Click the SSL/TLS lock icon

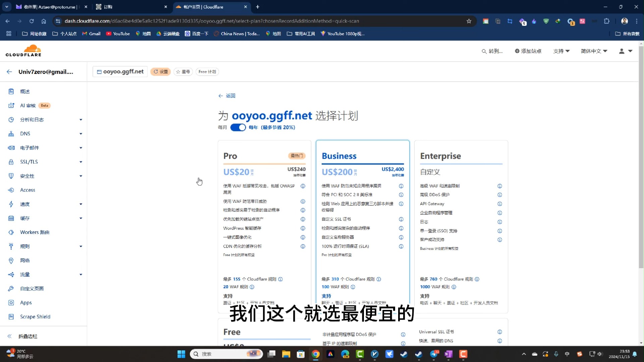coord(11,162)
